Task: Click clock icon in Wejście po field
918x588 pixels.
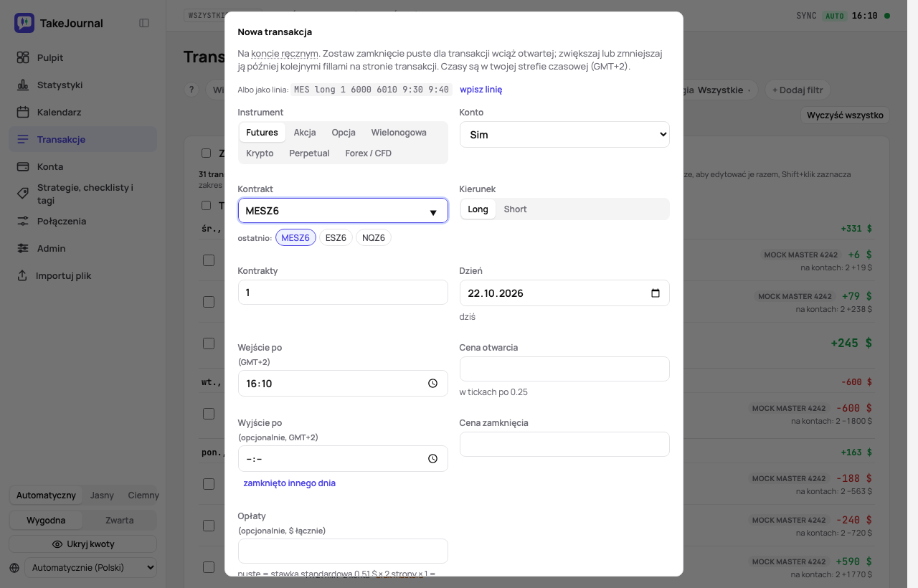Action: [432, 384]
